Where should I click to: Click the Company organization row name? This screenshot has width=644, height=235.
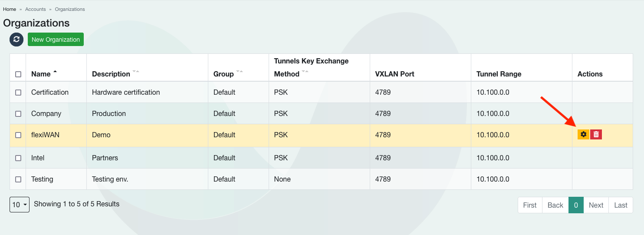(x=46, y=114)
